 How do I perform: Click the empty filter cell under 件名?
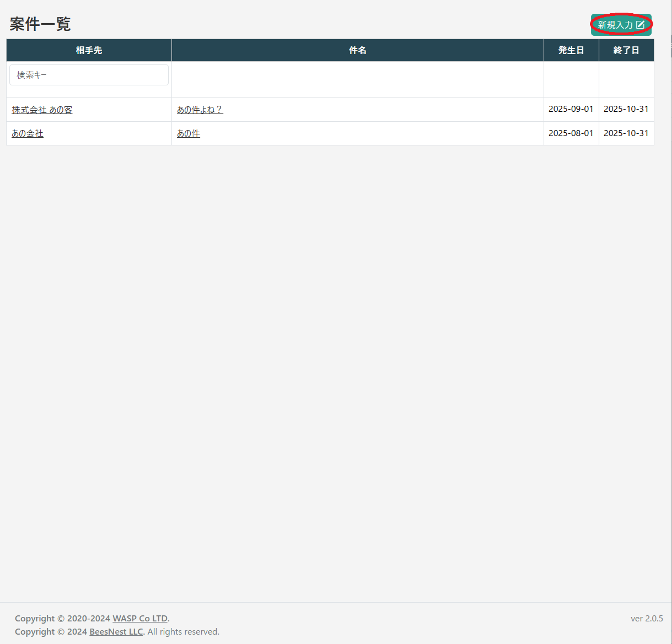(x=357, y=79)
